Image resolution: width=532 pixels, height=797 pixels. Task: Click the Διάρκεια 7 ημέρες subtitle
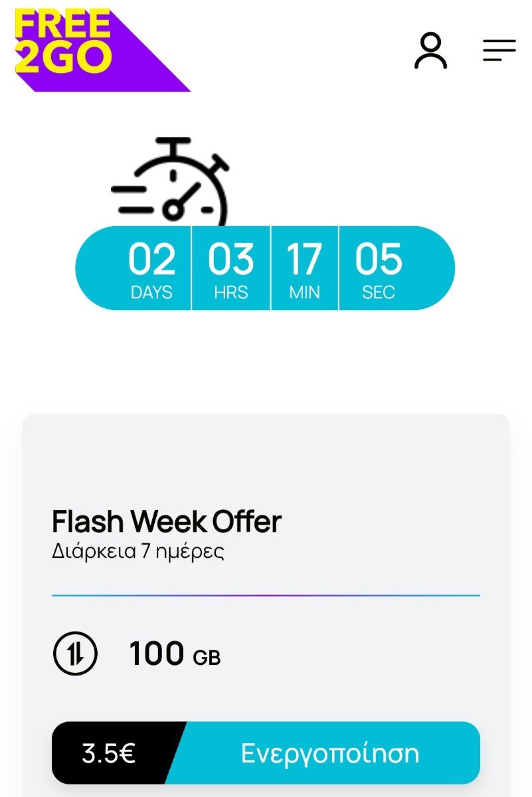[138, 552]
